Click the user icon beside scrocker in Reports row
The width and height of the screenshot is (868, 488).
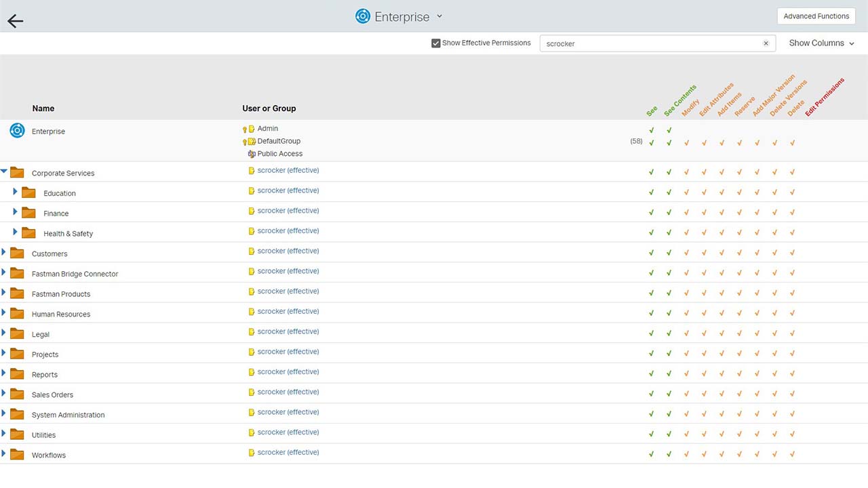tap(252, 372)
